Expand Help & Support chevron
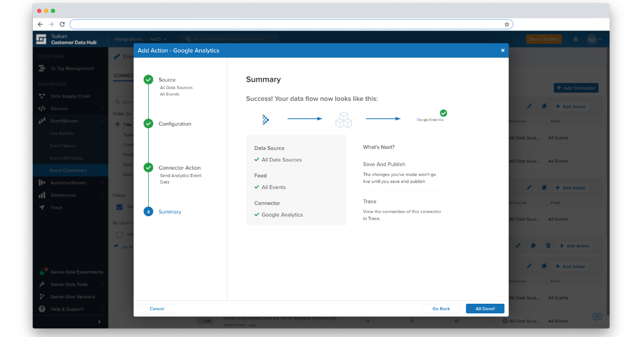Image resolution: width=644 pixels, height=337 pixels. click(x=102, y=309)
